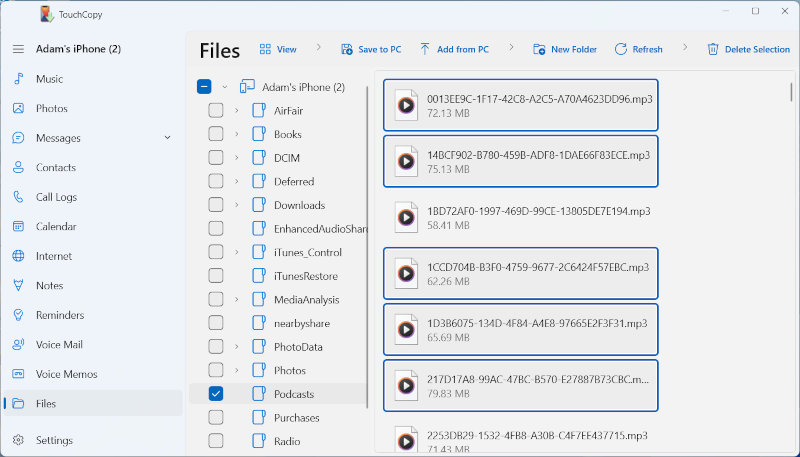Viewport: 800px width, 457px height.
Task: Click the Refresh circular arrow icon
Action: 620,49
